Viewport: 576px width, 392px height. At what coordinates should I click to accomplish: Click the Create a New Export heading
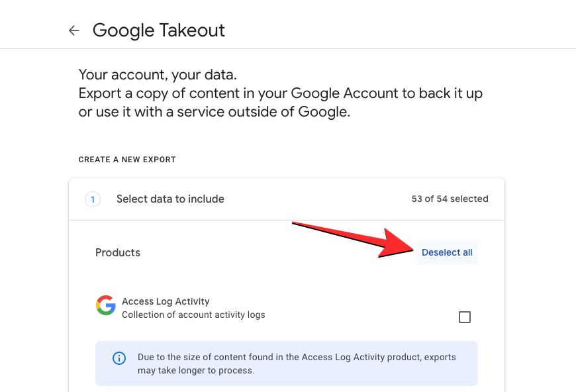(127, 160)
